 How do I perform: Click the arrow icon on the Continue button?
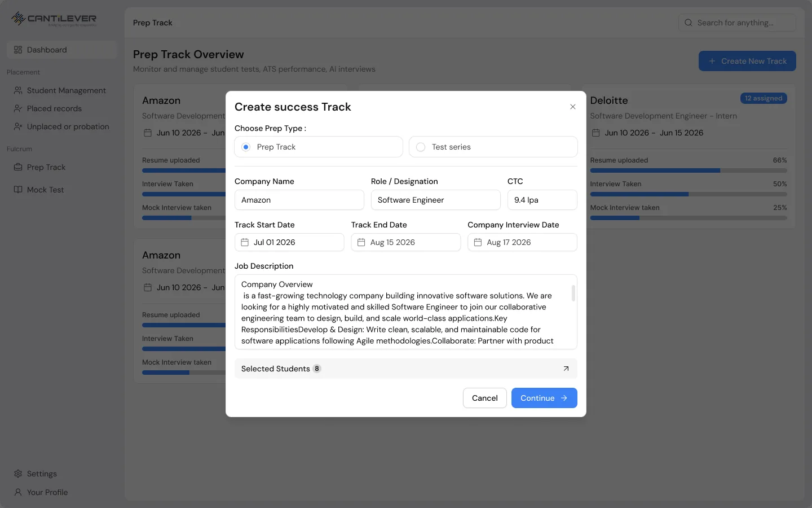[564, 398]
